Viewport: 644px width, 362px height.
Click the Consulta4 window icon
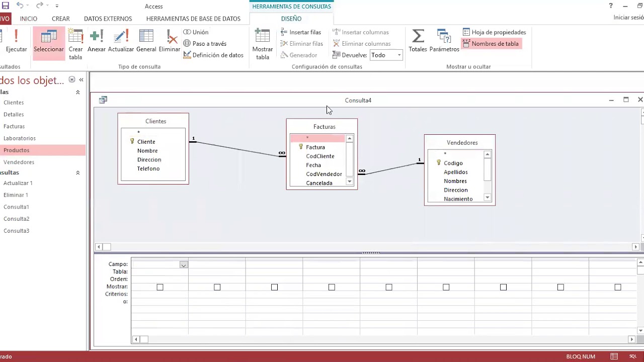[x=103, y=100]
